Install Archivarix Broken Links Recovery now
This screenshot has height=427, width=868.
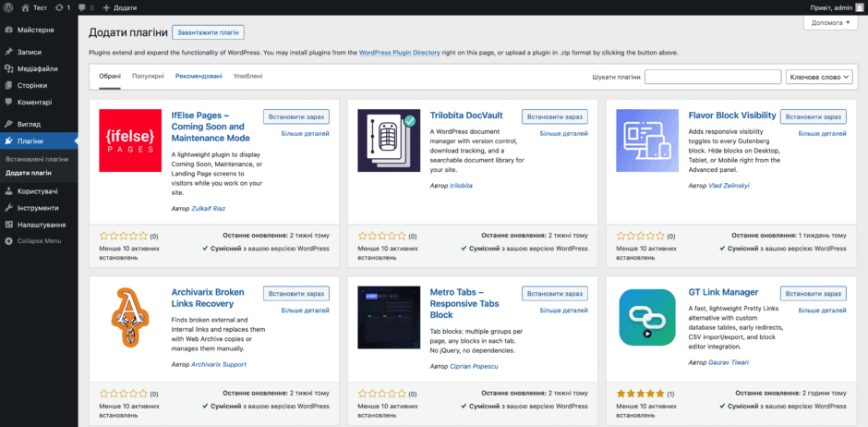[296, 294]
